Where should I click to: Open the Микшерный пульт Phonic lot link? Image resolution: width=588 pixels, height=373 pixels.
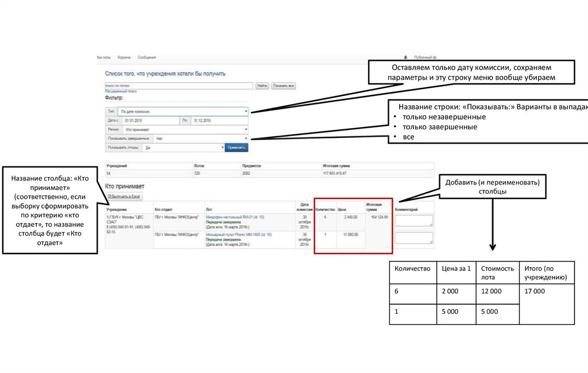[x=238, y=235]
